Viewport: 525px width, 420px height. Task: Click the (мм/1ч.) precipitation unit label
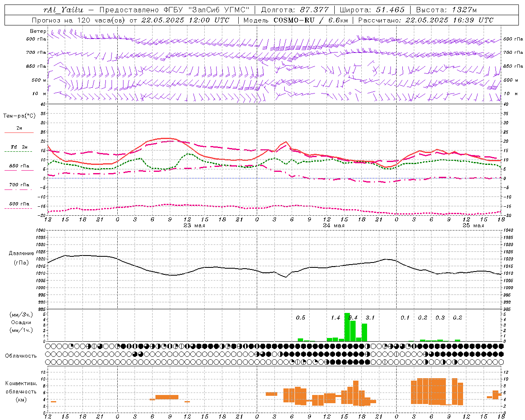coord(21,330)
